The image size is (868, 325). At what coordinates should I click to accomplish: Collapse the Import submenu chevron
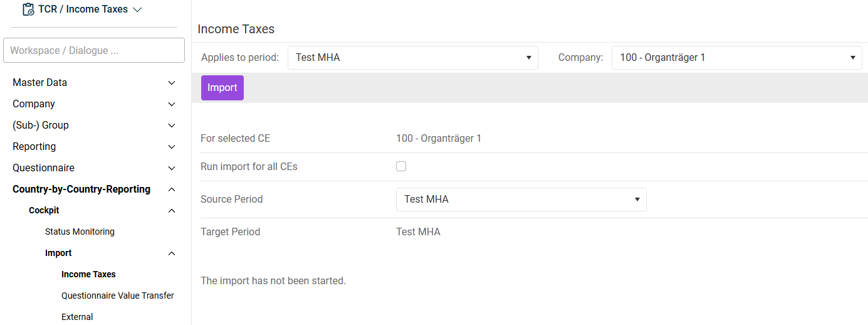(x=172, y=253)
